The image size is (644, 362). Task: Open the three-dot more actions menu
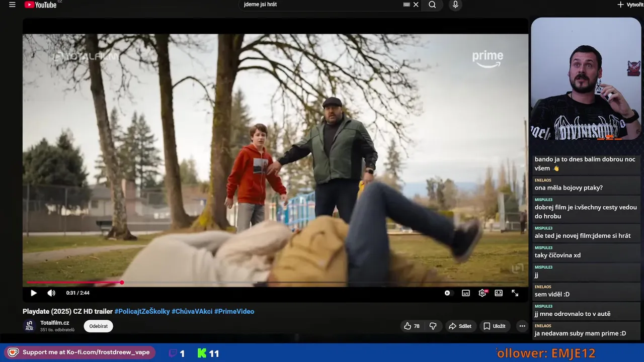pyautogui.click(x=522, y=326)
